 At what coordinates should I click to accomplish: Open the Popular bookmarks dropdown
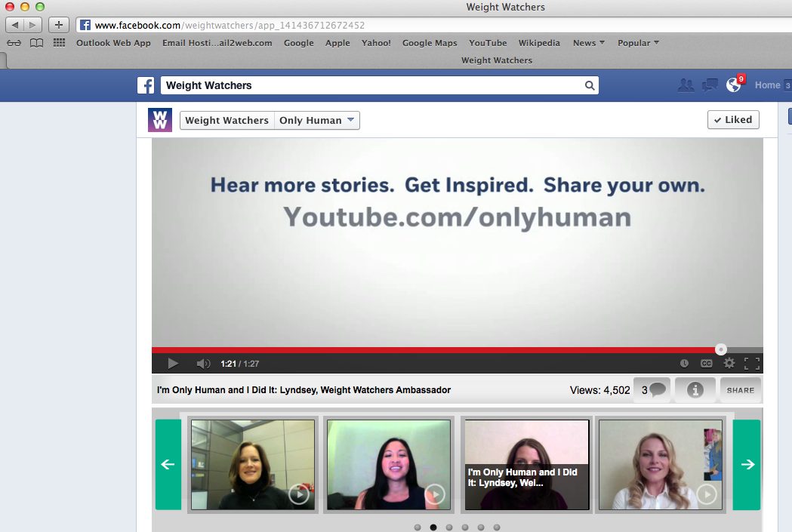638,43
